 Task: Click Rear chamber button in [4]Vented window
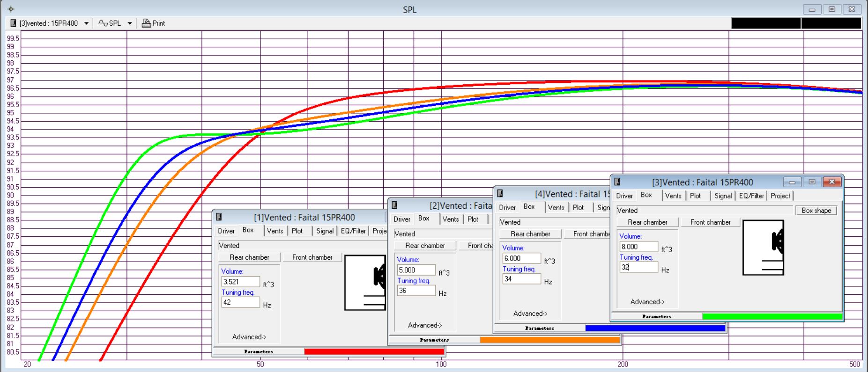point(530,234)
